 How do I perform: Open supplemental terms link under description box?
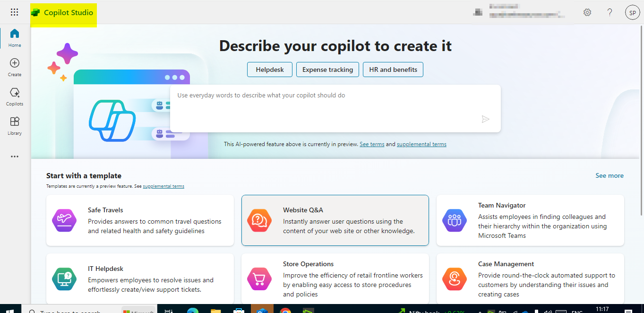point(421,144)
